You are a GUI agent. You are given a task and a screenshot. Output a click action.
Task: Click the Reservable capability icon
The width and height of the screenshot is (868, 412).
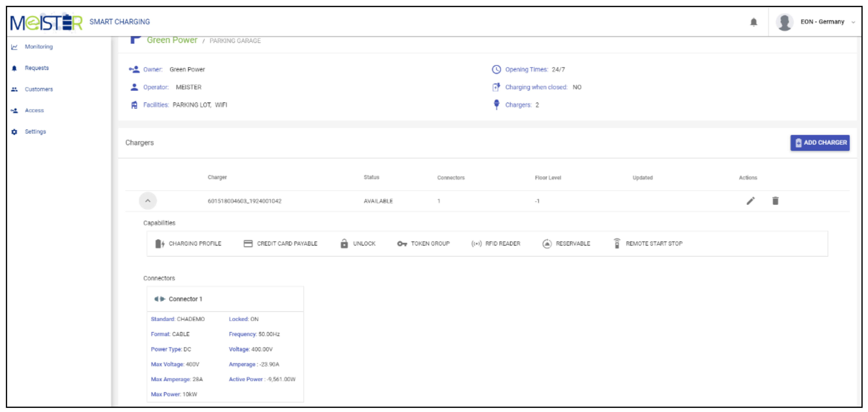click(547, 244)
